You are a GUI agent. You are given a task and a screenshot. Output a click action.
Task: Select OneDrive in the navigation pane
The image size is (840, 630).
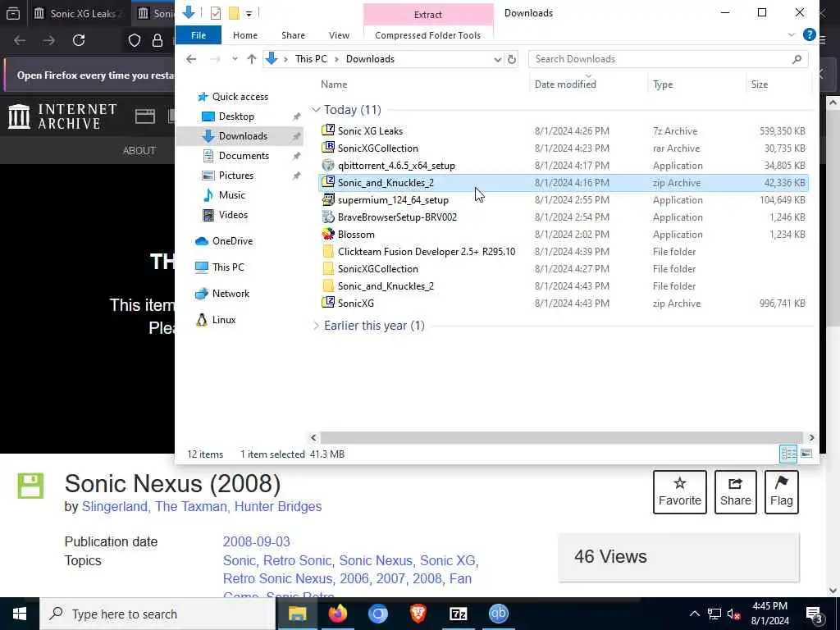232,240
